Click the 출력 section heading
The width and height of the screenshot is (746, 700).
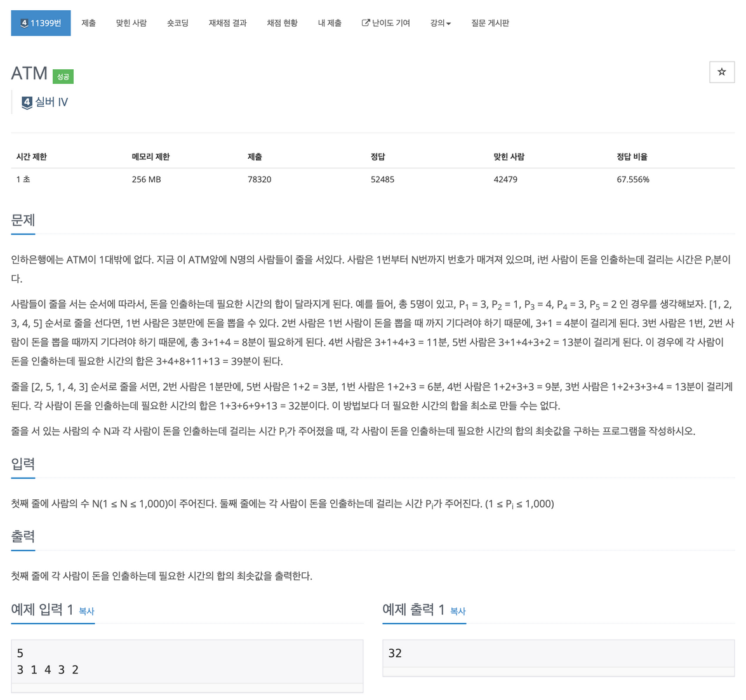[x=23, y=536]
